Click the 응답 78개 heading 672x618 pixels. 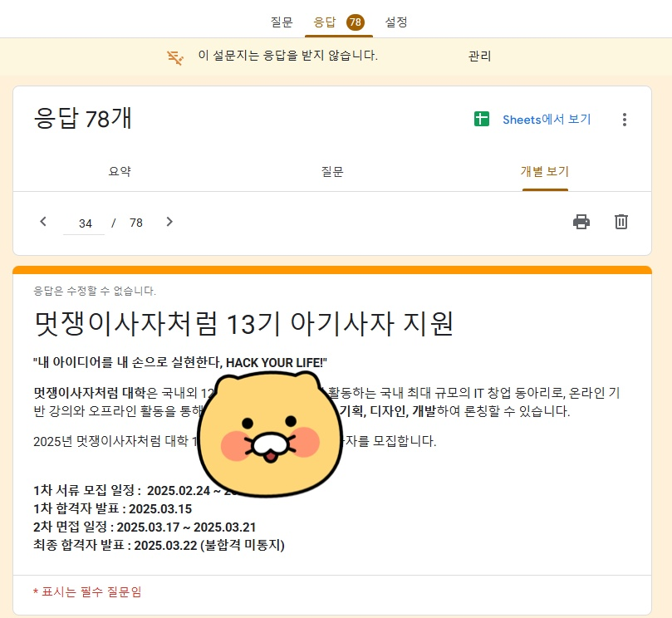(82, 118)
